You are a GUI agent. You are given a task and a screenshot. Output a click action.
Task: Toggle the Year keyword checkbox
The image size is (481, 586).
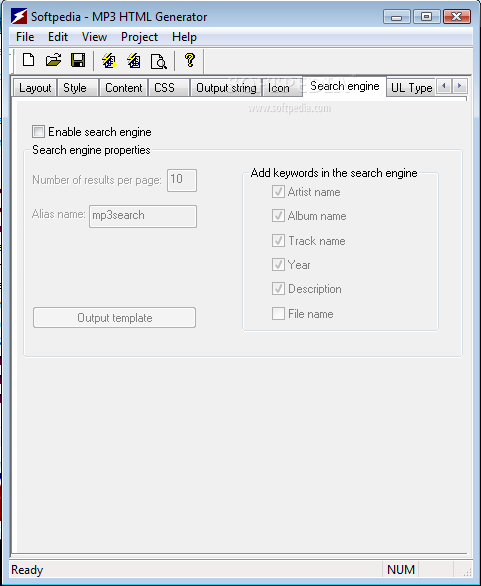278,265
